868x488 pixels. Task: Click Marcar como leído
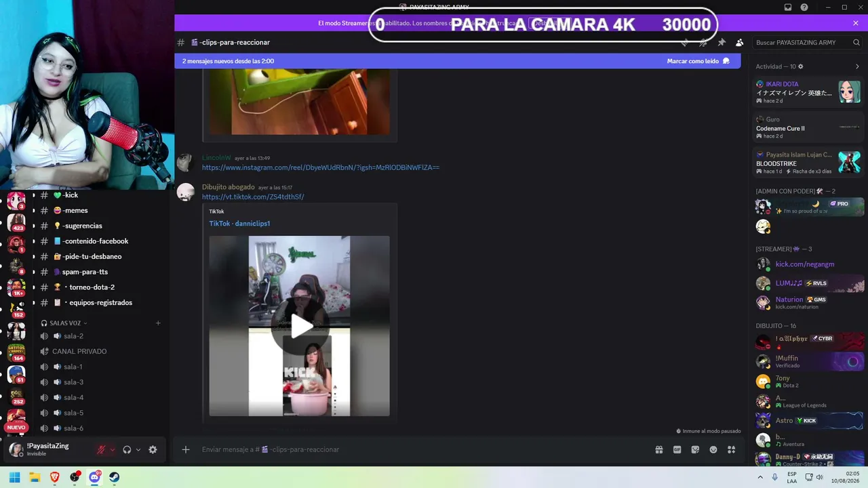[698, 61]
